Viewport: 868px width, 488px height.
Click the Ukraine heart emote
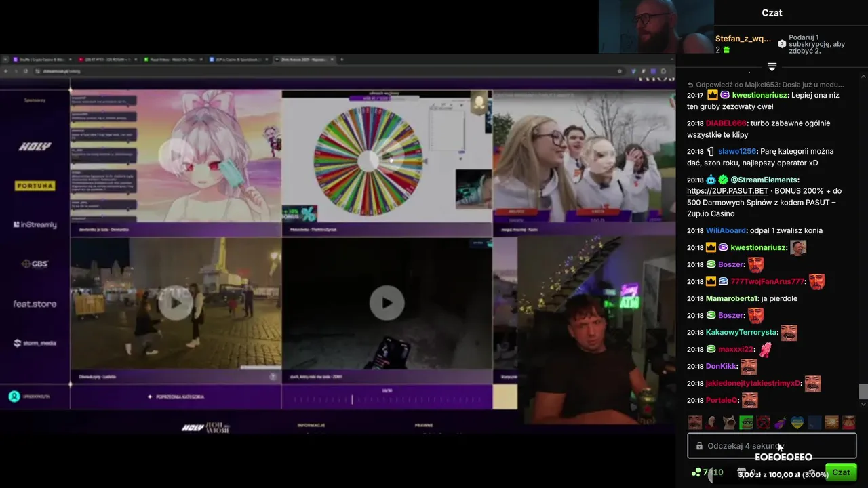point(797,423)
